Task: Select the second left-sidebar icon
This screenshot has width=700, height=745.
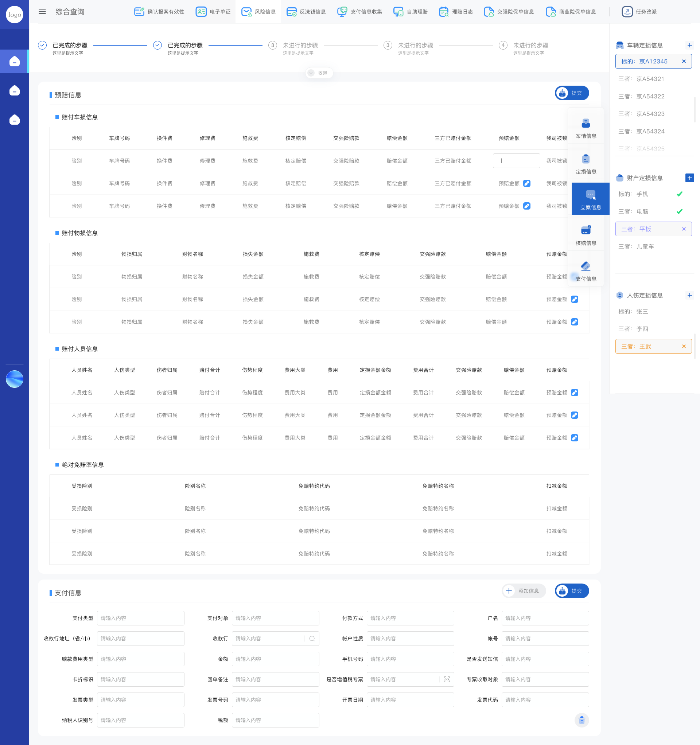Action: pos(15,90)
